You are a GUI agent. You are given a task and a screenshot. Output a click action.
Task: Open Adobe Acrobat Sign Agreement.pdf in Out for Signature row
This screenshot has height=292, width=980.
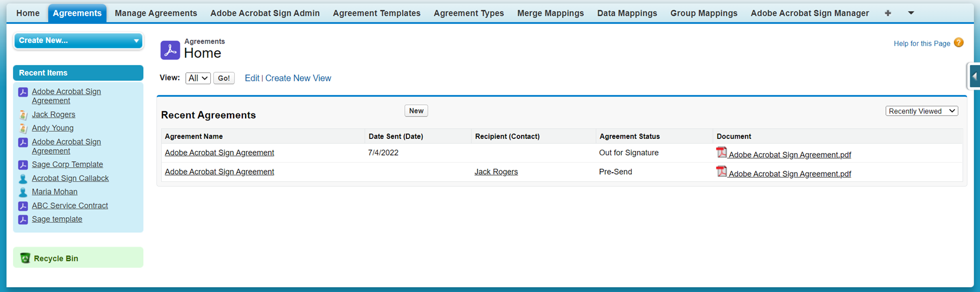(789, 155)
